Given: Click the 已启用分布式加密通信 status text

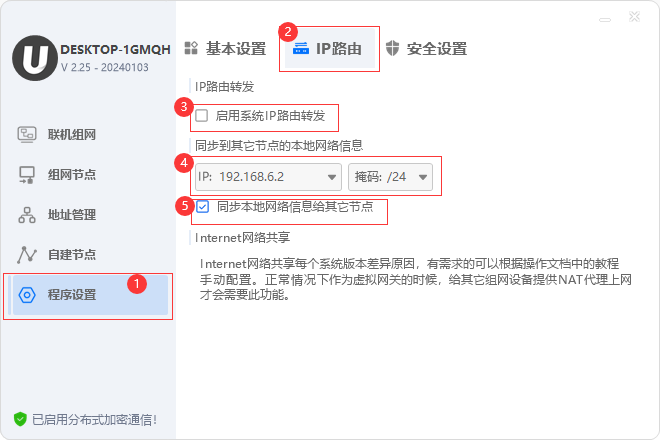Looking at the screenshot, I should tap(94, 419).
